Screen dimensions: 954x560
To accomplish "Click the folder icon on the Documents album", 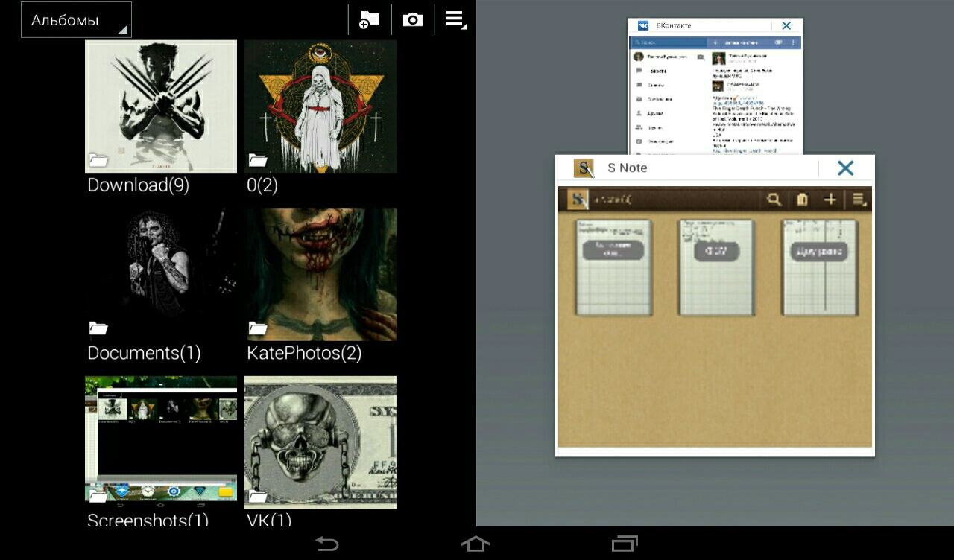I will click(98, 328).
